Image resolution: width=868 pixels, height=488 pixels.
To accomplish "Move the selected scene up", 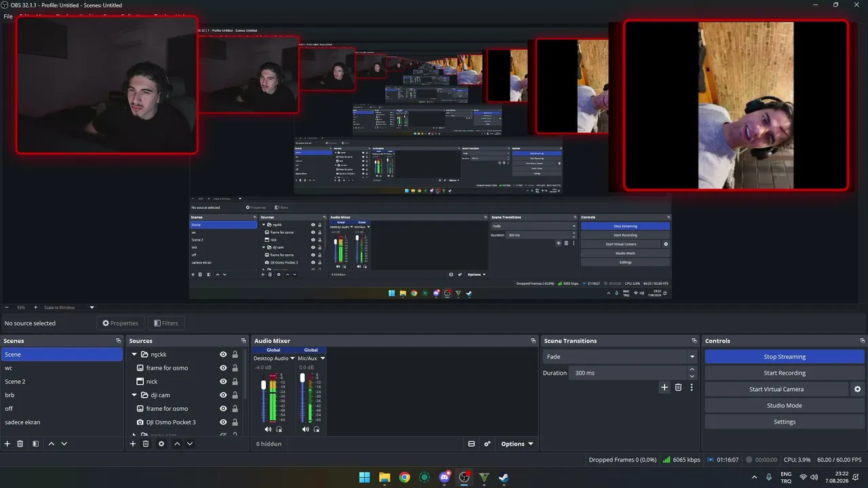I will tap(51, 444).
